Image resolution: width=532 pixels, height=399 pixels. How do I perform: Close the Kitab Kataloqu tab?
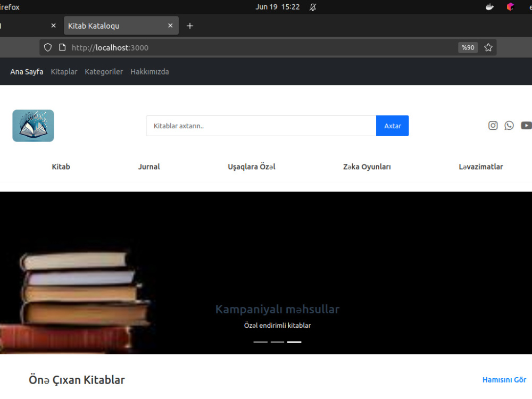(170, 26)
